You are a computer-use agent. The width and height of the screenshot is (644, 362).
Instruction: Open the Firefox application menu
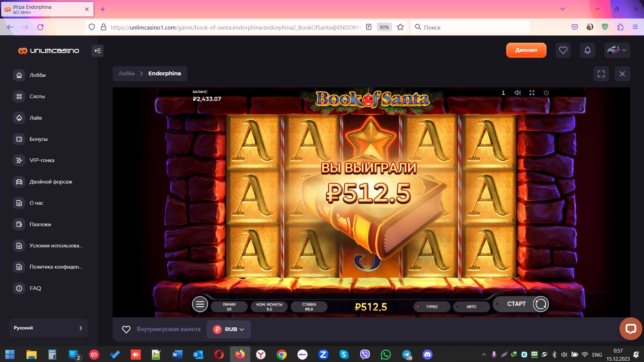point(635,27)
